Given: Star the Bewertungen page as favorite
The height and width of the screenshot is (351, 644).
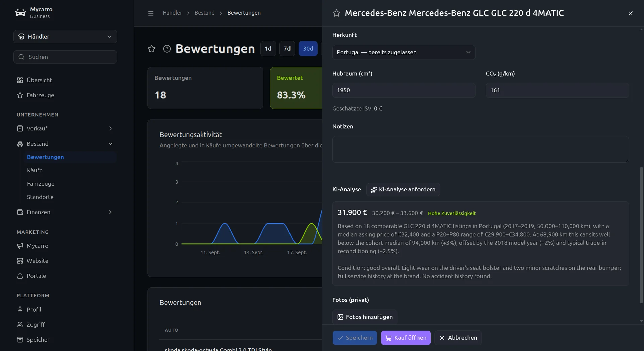Looking at the screenshot, I should 152,49.
